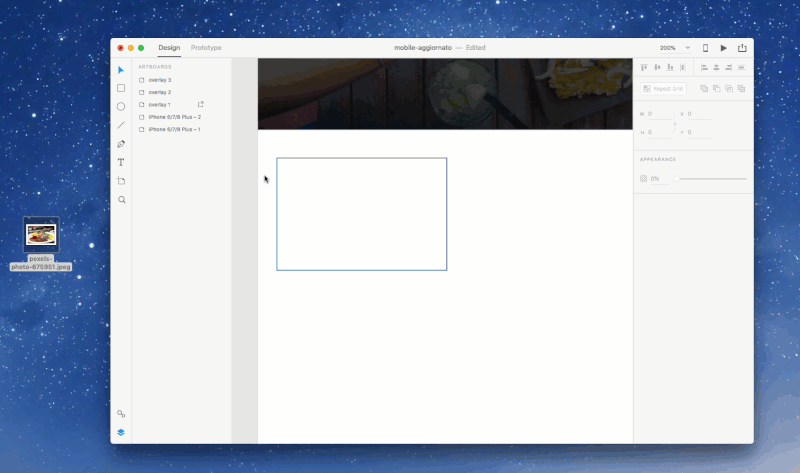The image size is (800, 473).
Task: Click the opacity slider handle
Action: [677, 179]
